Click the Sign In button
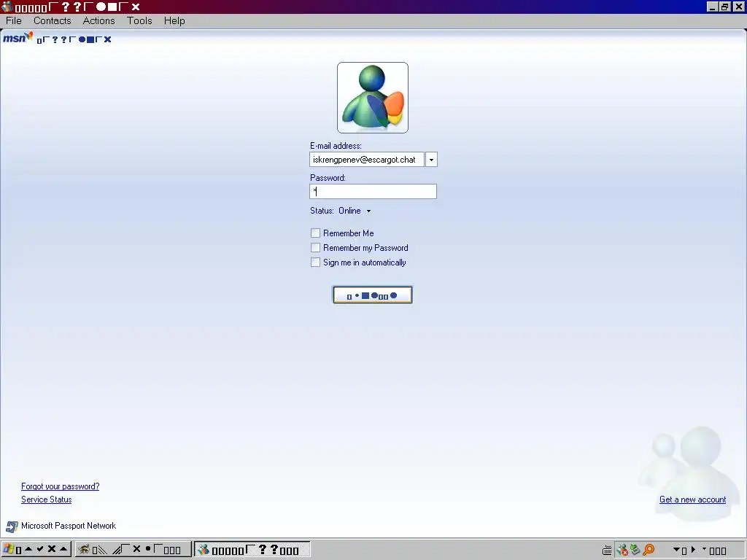The width and height of the screenshot is (747, 560). (x=373, y=295)
